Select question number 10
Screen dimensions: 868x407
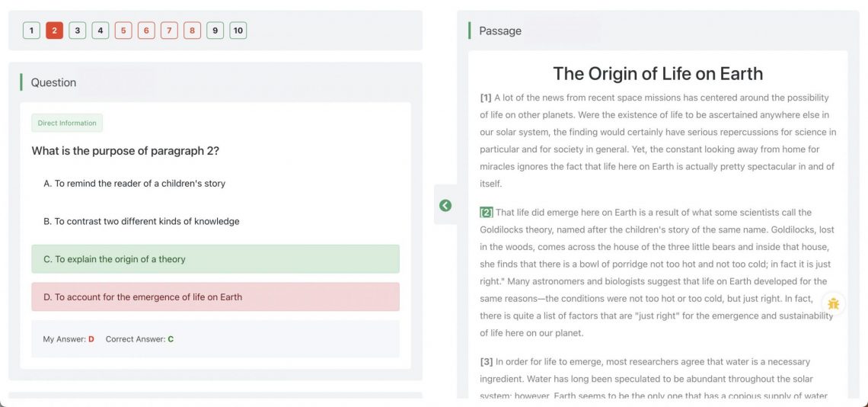(x=238, y=30)
